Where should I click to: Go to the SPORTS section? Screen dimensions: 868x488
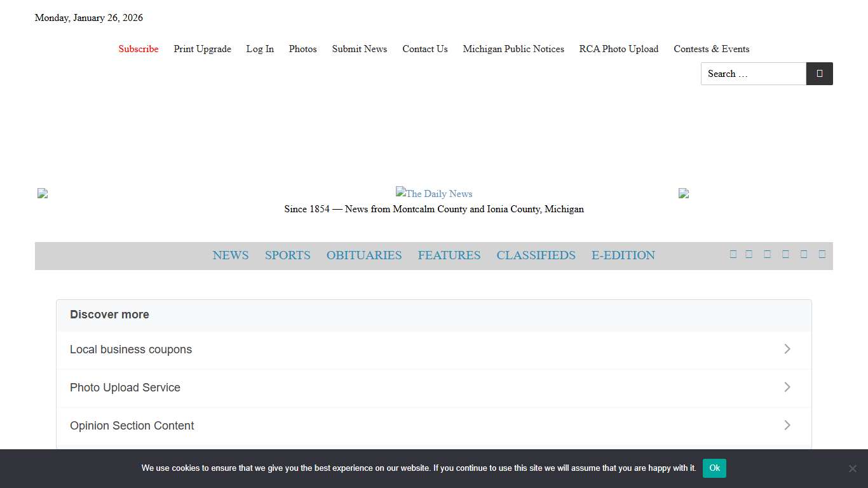click(287, 255)
